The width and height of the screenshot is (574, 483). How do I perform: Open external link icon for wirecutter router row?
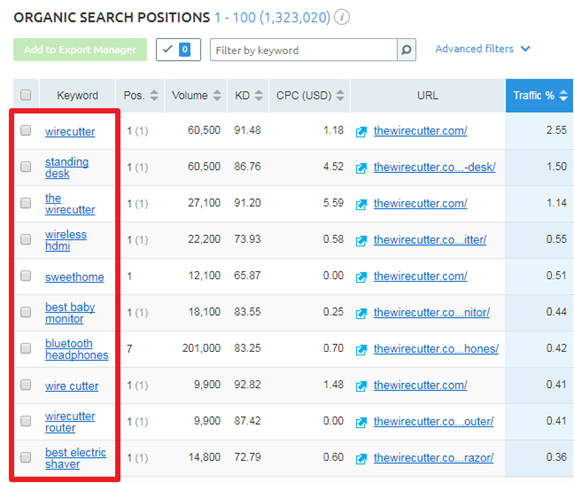361,422
